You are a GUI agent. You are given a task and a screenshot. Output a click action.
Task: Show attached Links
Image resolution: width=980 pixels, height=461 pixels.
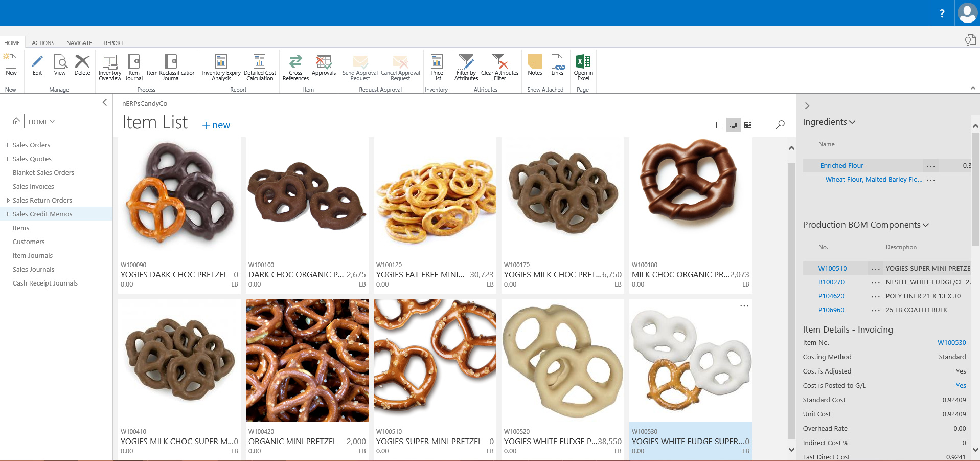tap(557, 65)
